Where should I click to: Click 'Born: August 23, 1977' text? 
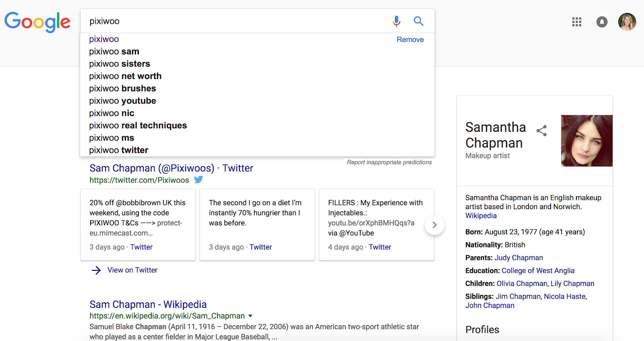pyautogui.click(x=525, y=232)
